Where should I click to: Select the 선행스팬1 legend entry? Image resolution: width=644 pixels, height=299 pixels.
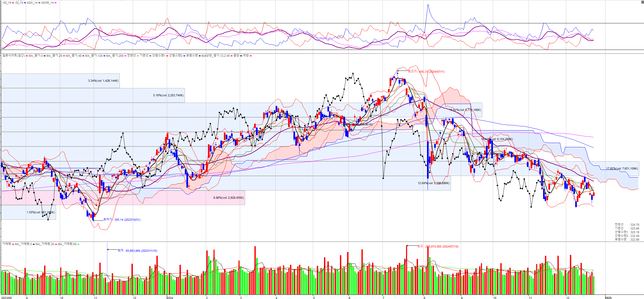159,55
